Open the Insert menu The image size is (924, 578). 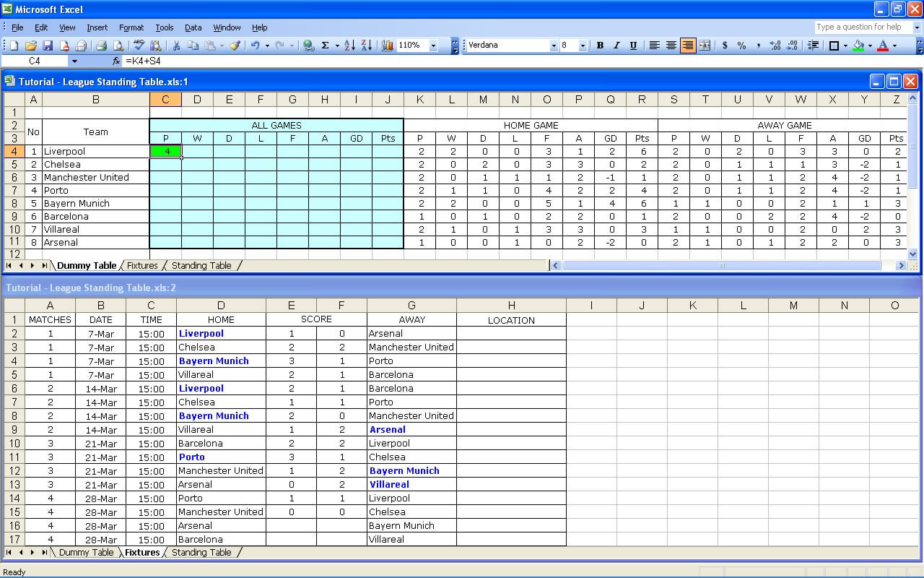(x=97, y=27)
